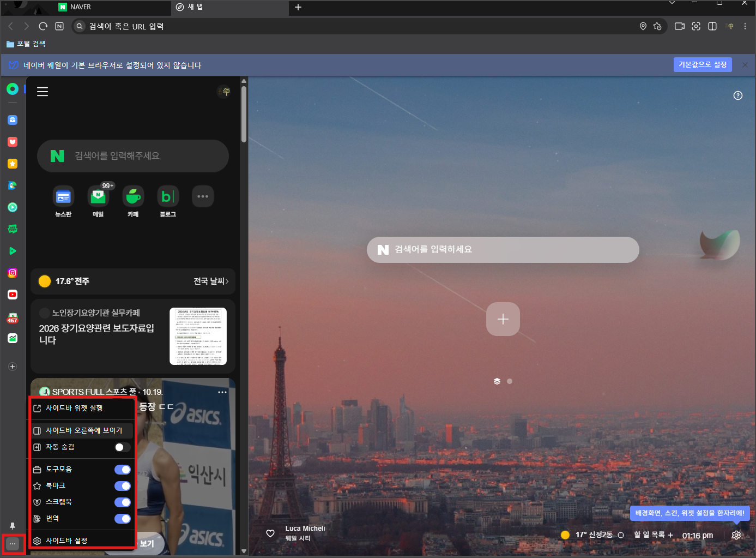Toggle the 스크랩북 switch off
This screenshot has height=558, width=756.
pyautogui.click(x=123, y=502)
